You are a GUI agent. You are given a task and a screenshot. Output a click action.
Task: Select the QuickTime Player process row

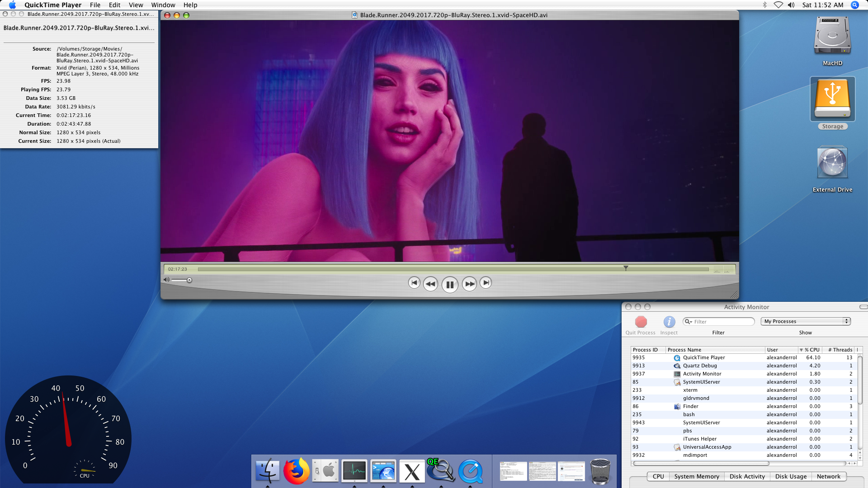pyautogui.click(x=743, y=357)
